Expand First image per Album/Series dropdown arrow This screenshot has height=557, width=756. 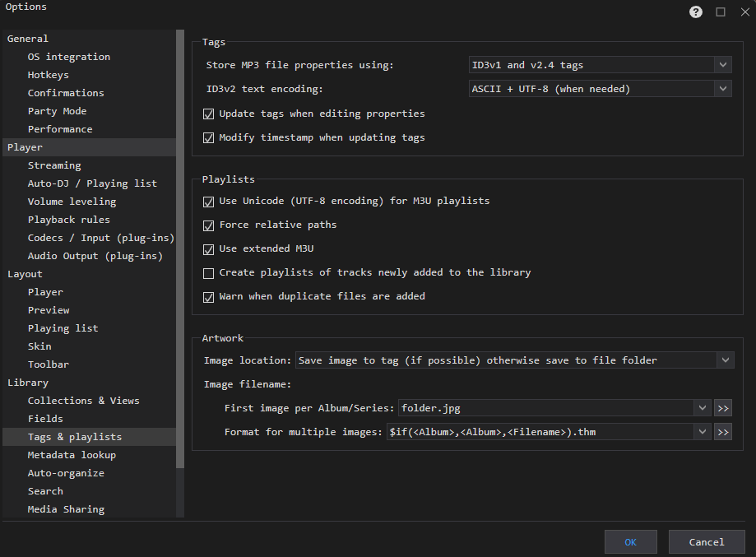(x=702, y=408)
